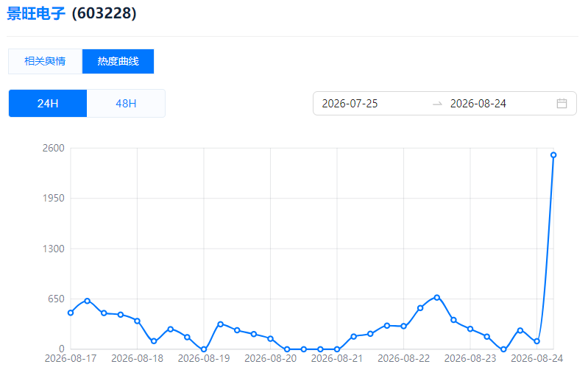Select the data point on the 2026-08-24 gridline

[x=536, y=341]
